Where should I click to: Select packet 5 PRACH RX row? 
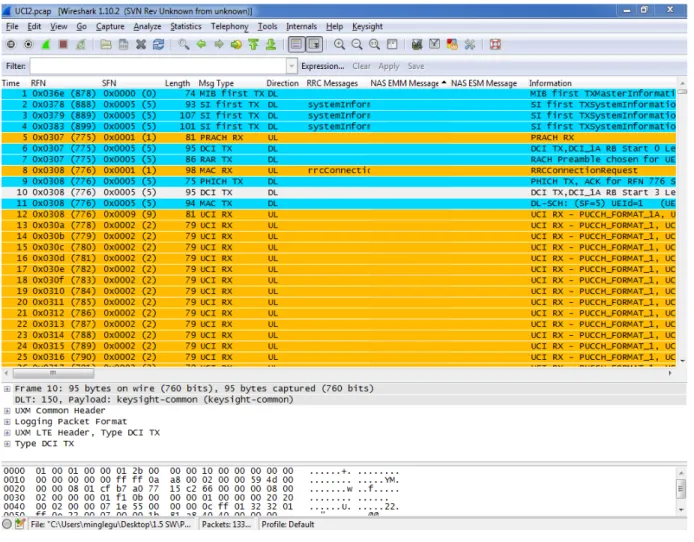pos(339,138)
